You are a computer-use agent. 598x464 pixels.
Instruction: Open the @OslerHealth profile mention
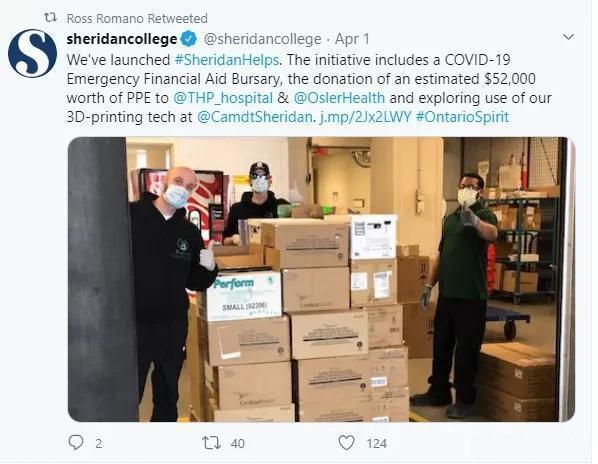pyautogui.click(x=339, y=98)
